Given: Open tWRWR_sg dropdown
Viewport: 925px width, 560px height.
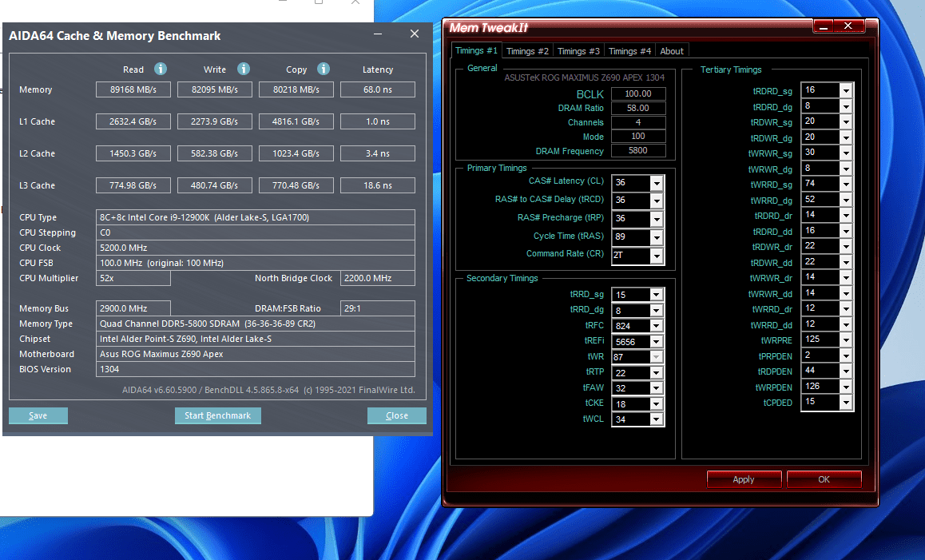Looking at the screenshot, I should (846, 153).
